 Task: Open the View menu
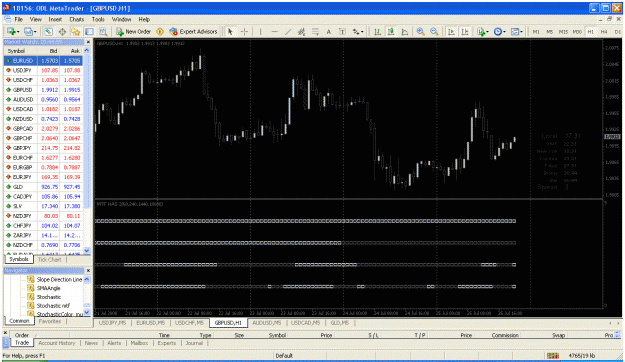[x=35, y=19]
